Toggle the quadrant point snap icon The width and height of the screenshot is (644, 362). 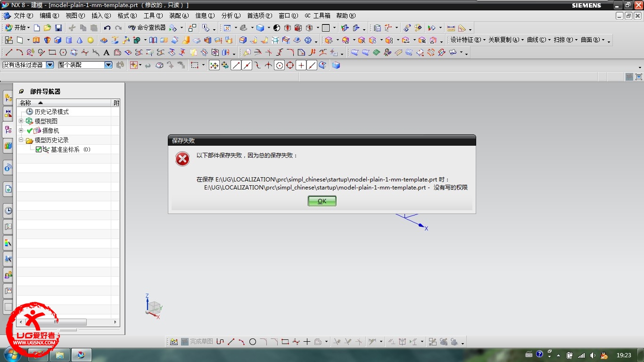pos(290,65)
